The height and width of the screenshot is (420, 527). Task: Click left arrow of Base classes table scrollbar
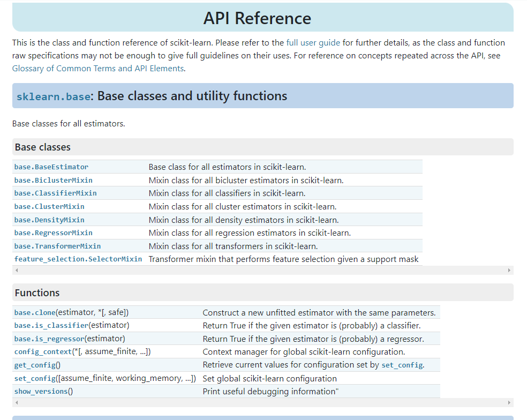(17, 271)
